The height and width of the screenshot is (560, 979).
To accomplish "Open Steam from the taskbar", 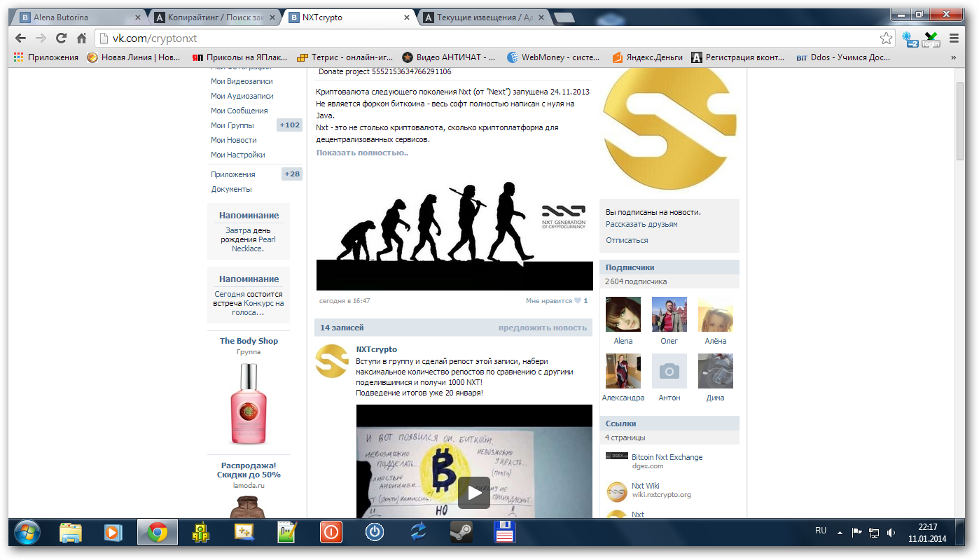I will coord(461,533).
